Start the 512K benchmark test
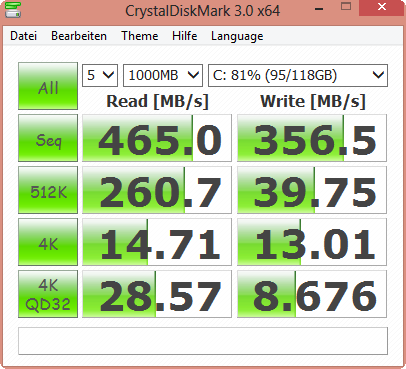 pyautogui.click(x=48, y=190)
